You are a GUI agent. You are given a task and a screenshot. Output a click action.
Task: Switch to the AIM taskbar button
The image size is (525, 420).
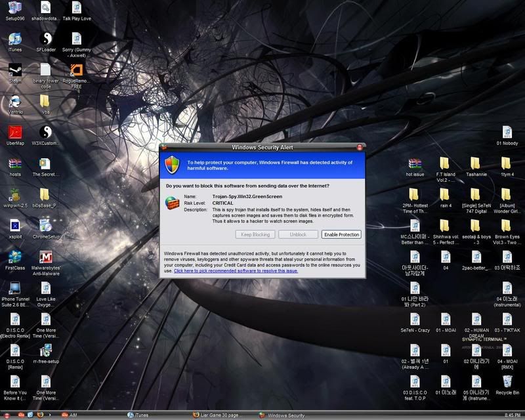[x=70, y=415]
